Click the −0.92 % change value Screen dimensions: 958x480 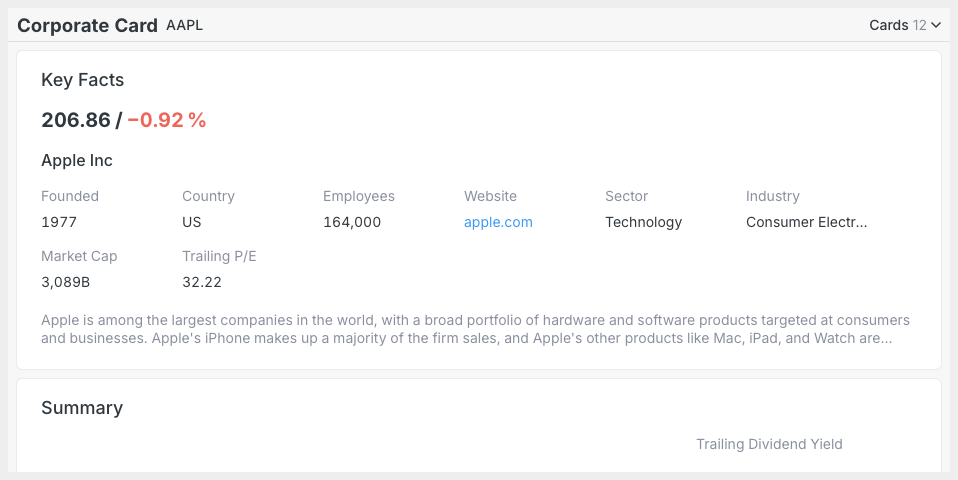click(x=167, y=120)
